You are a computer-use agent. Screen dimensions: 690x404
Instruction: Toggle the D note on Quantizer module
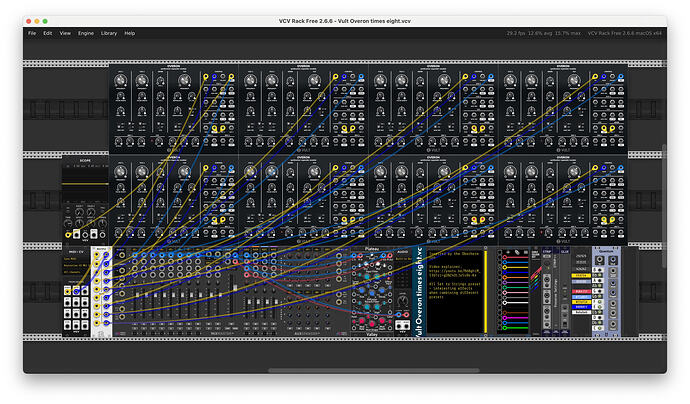click(x=598, y=317)
